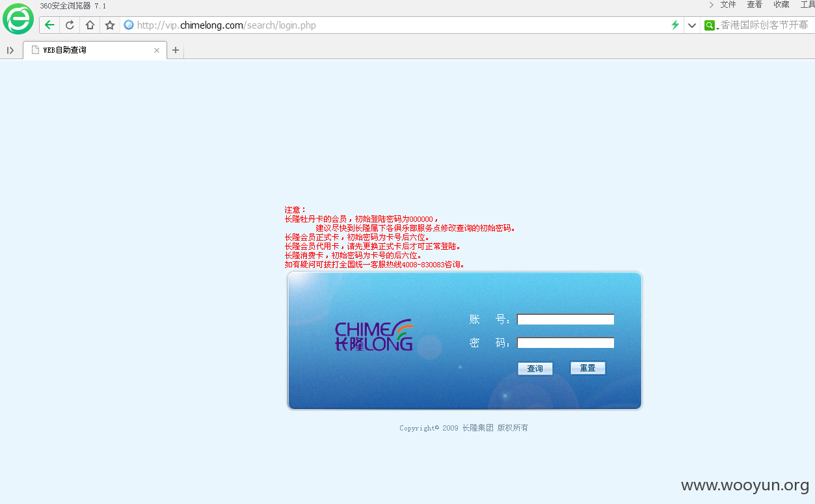Go back with the green arrow

pyautogui.click(x=49, y=25)
